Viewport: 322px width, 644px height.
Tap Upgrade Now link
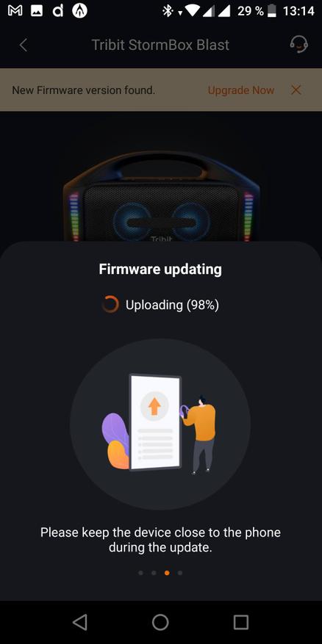click(x=241, y=90)
